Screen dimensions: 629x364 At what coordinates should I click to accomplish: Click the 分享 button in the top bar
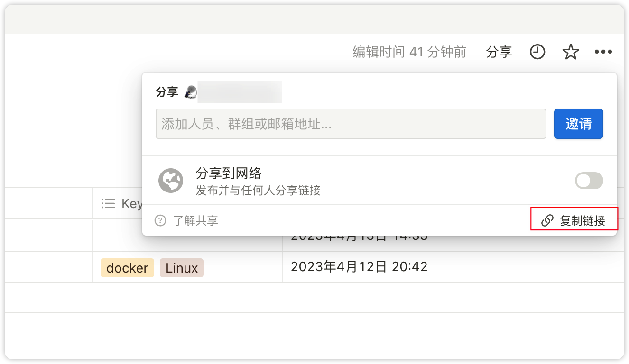499,52
